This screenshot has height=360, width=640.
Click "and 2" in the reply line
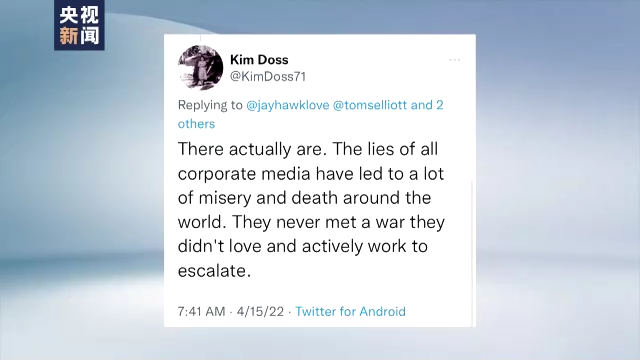427,105
